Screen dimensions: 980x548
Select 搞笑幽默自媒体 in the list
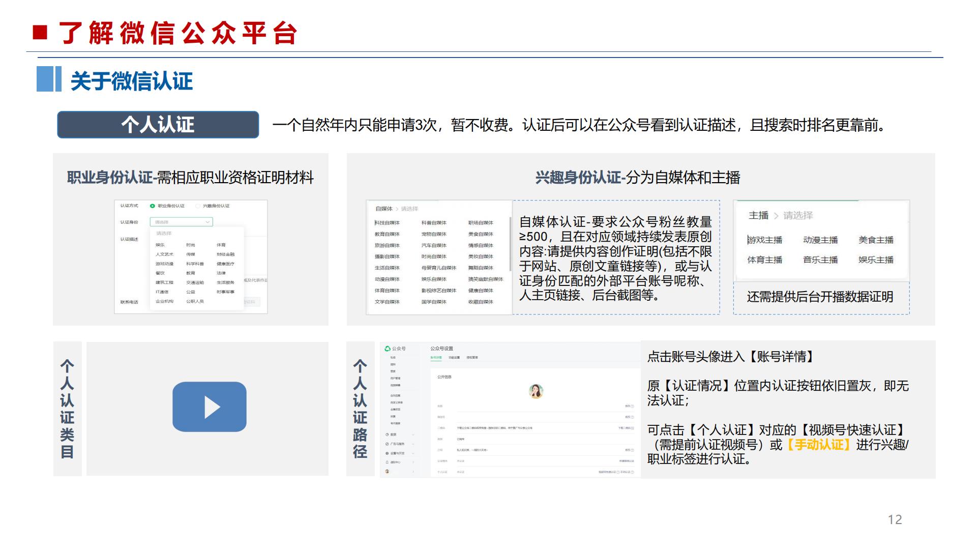point(486,279)
